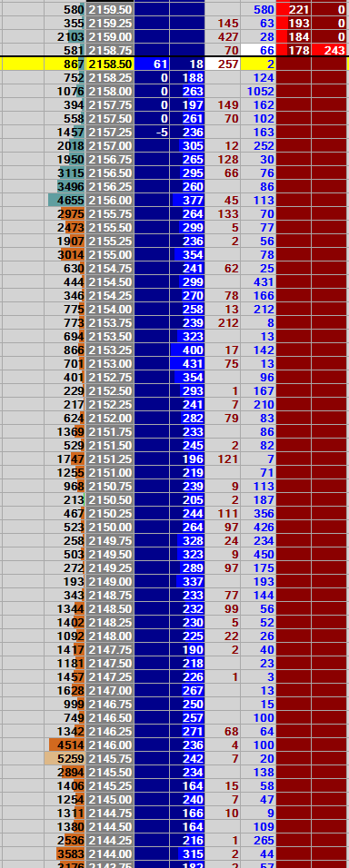Screen dimensions: 349x868
Task: Click the 356 value in the 2150.25 row
Action: pos(258,514)
